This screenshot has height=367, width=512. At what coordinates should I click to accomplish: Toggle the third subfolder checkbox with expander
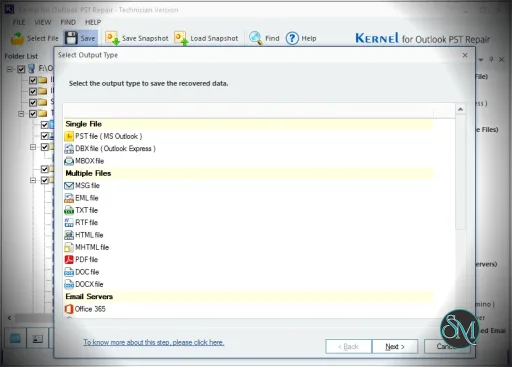(44, 147)
